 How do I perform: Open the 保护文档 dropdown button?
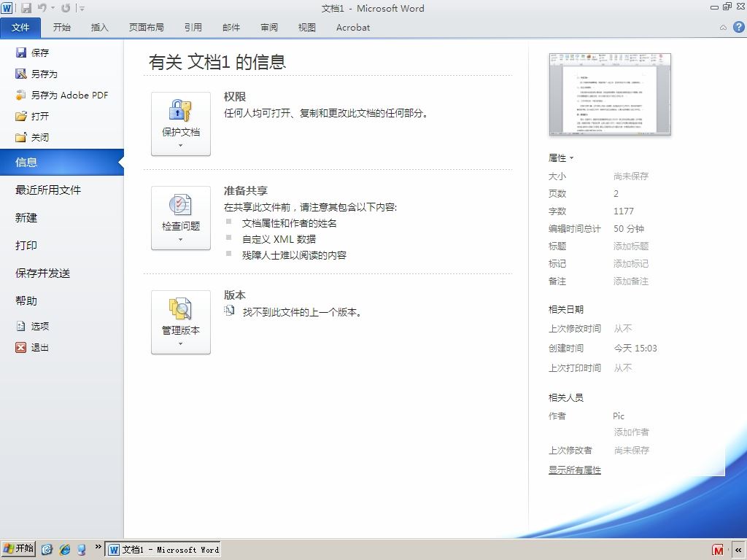pyautogui.click(x=181, y=124)
